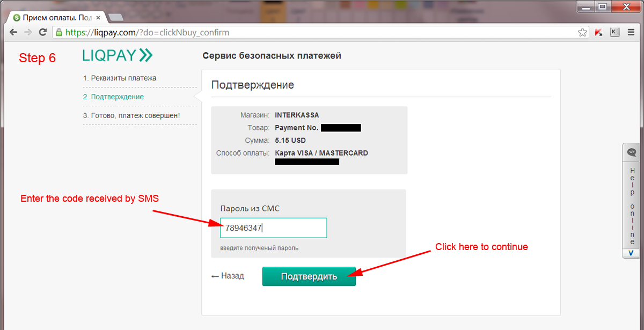Screen dimensions: 644x330
Task: Minimize the browser window
Action: coord(587,6)
